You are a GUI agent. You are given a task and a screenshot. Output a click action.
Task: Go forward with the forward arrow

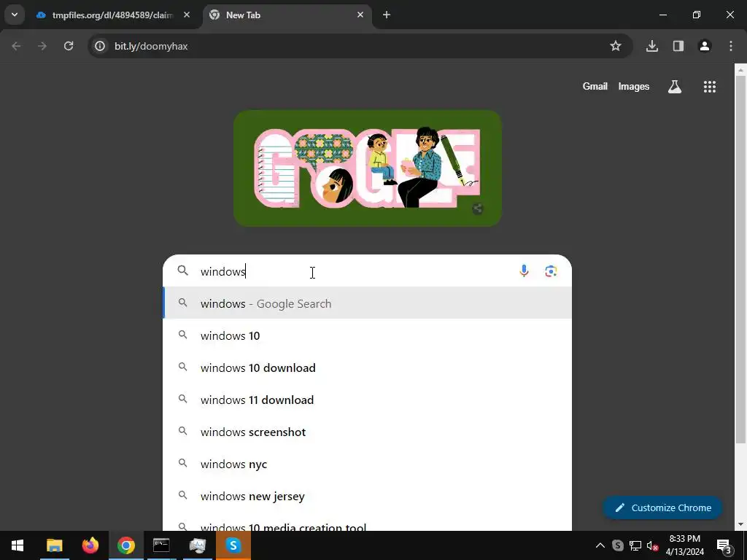(42, 46)
